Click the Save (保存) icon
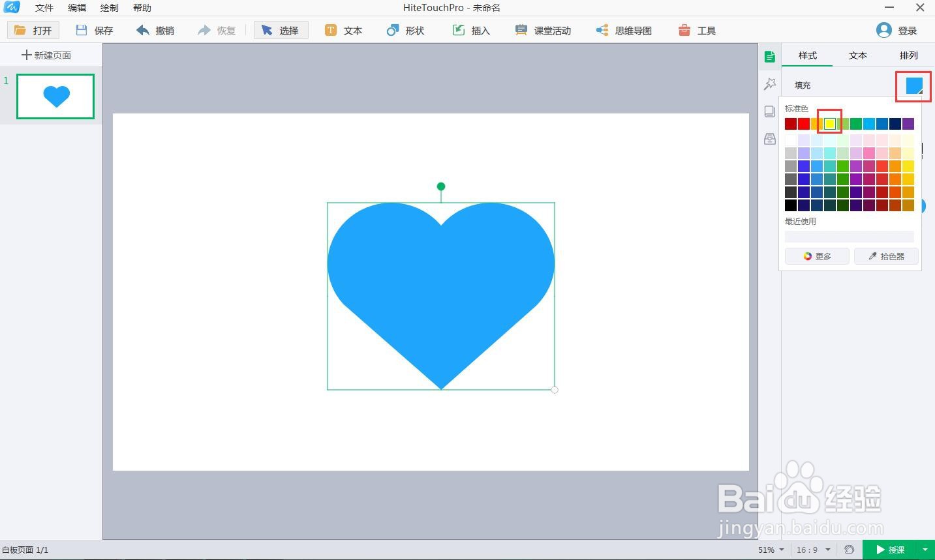The height and width of the screenshot is (560, 935). [x=94, y=30]
